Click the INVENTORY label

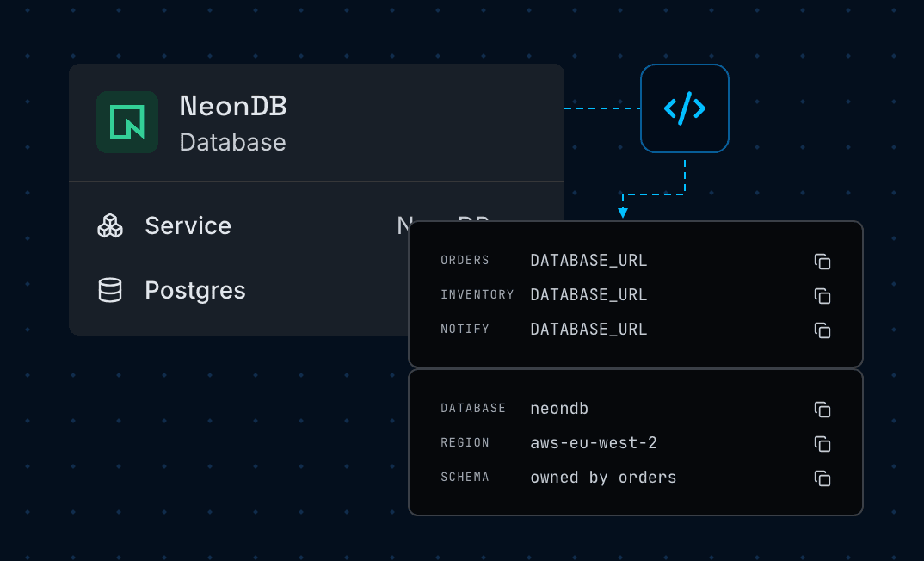tap(477, 294)
